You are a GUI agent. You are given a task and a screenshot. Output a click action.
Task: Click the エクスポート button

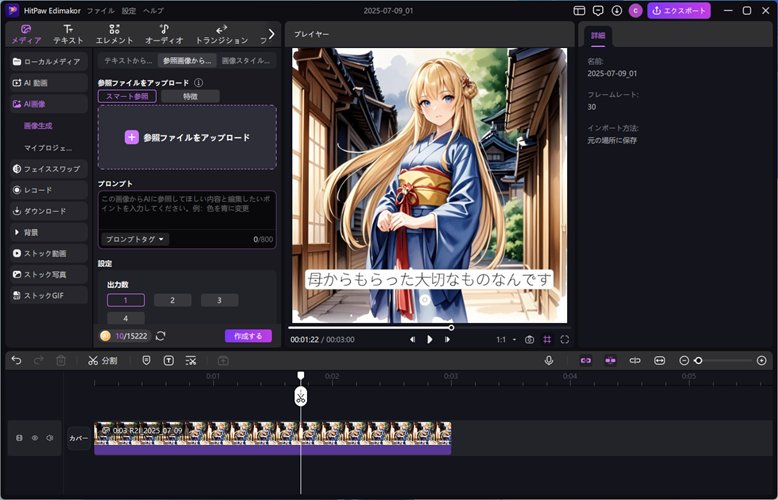pos(679,10)
